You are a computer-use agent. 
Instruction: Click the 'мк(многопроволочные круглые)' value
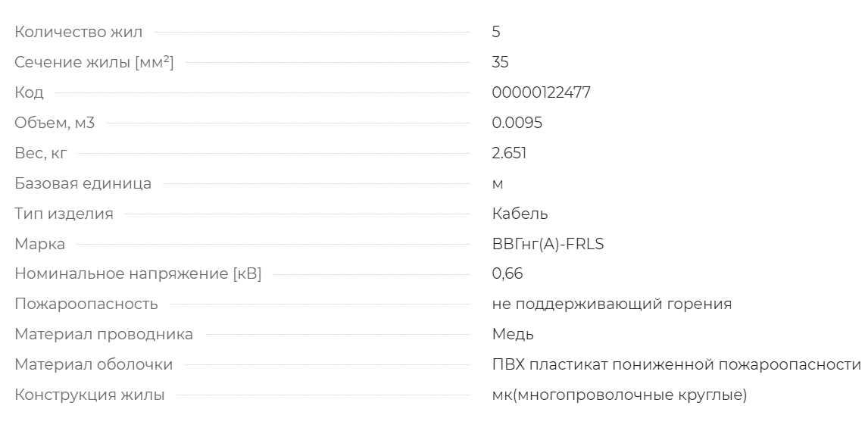pyautogui.click(x=620, y=395)
